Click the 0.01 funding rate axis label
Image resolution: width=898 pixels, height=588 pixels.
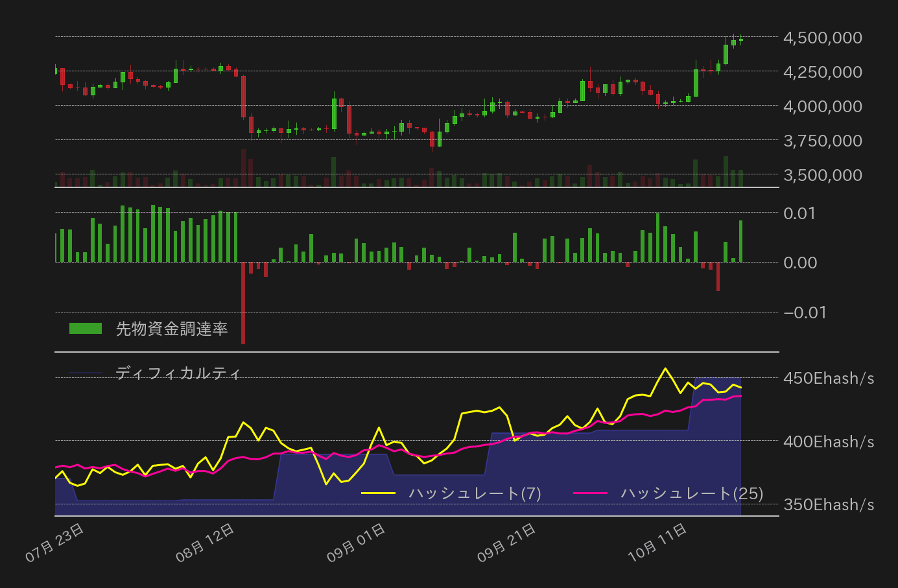(x=799, y=213)
